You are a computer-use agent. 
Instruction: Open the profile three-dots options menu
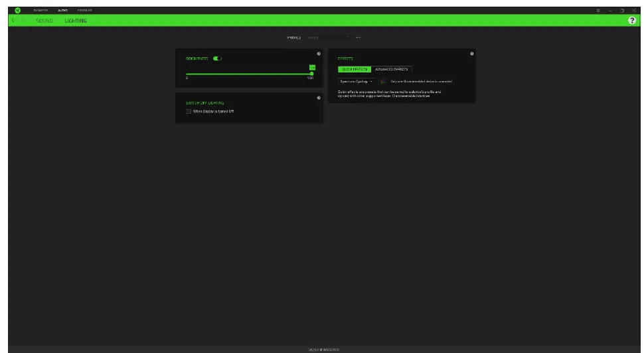(x=358, y=37)
